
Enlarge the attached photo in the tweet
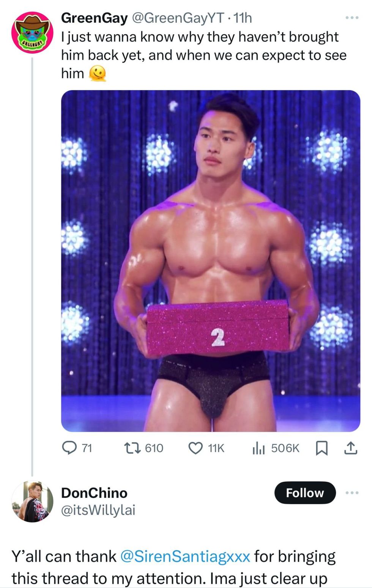(210, 260)
